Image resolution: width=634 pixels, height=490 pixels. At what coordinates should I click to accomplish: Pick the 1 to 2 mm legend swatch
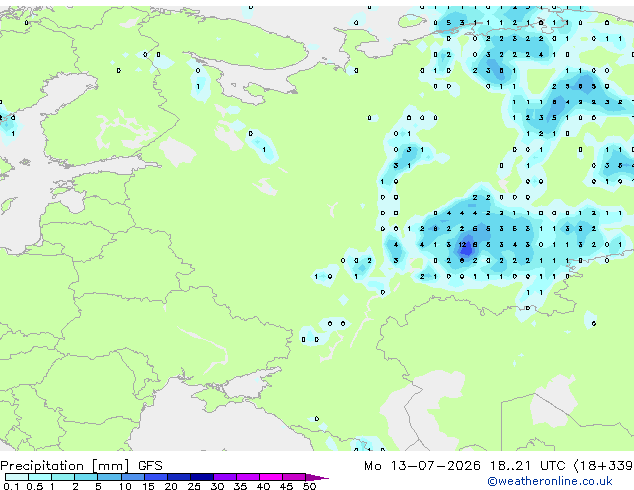click(63, 477)
